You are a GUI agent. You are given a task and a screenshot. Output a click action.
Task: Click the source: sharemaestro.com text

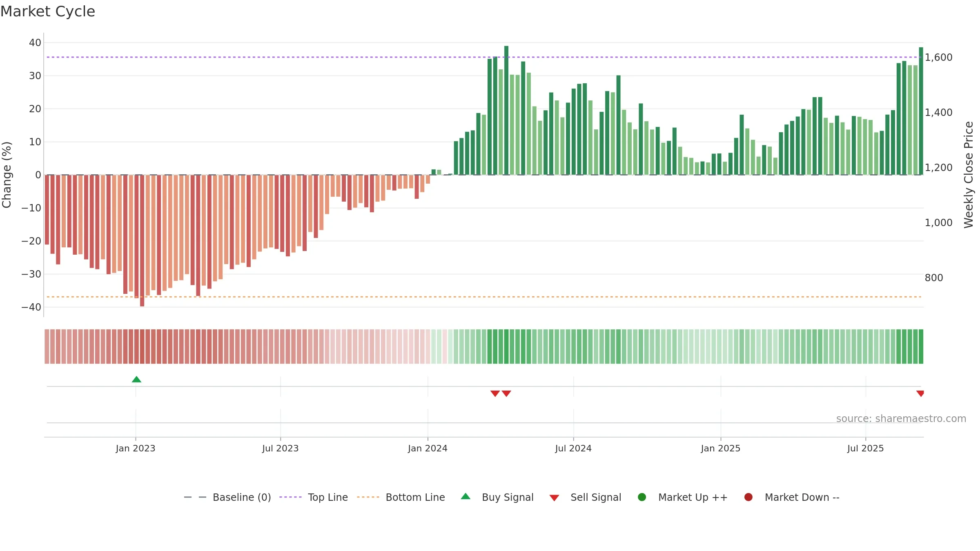point(901,418)
